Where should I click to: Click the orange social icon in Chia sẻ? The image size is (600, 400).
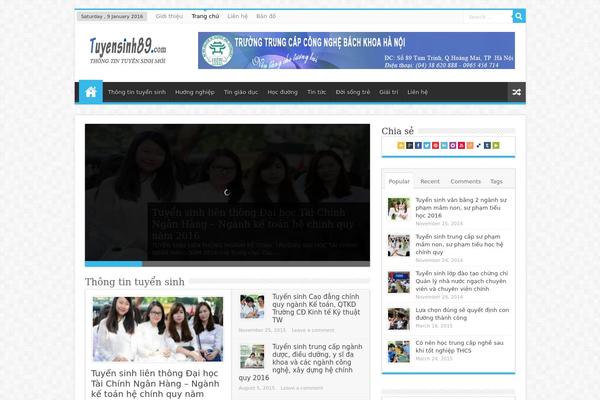(470, 145)
